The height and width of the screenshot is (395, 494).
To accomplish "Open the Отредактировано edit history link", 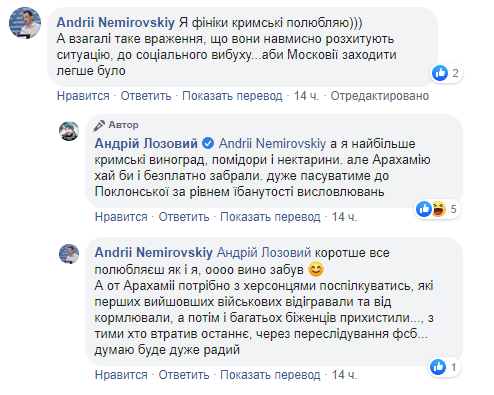I will click(x=380, y=96).
